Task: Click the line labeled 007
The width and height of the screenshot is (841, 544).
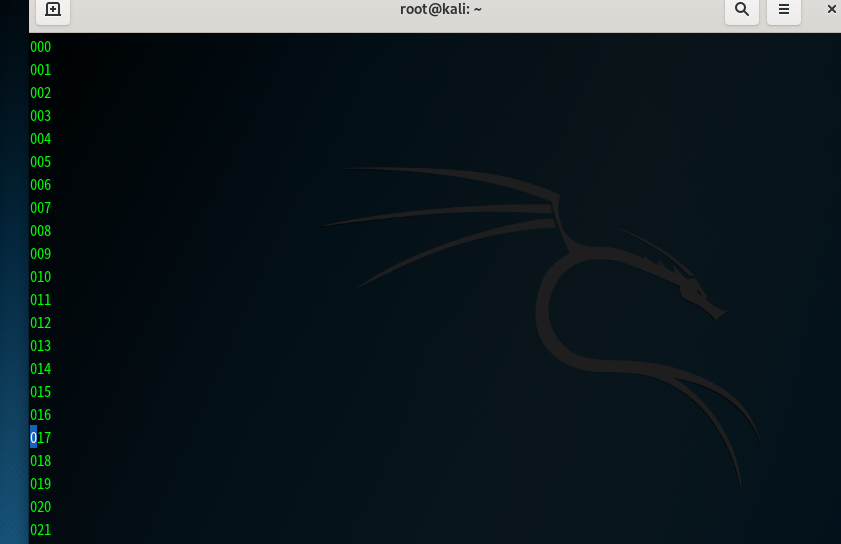Action: click(41, 208)
